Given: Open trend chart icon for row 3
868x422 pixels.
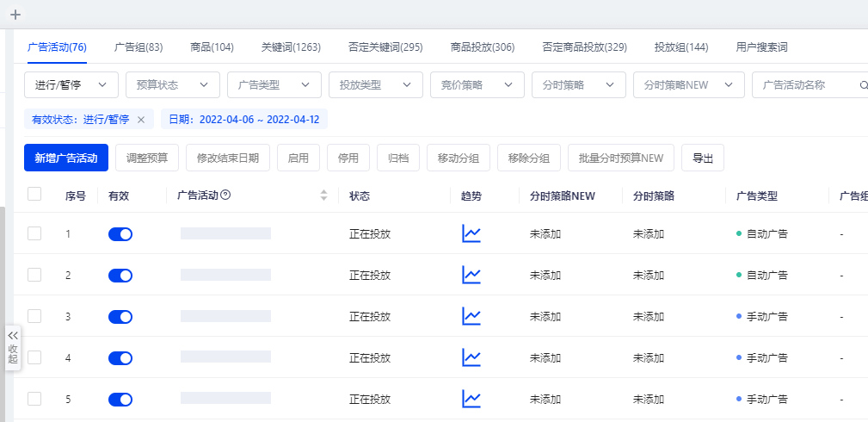Looking at the screenshot, I should (471, 316).
